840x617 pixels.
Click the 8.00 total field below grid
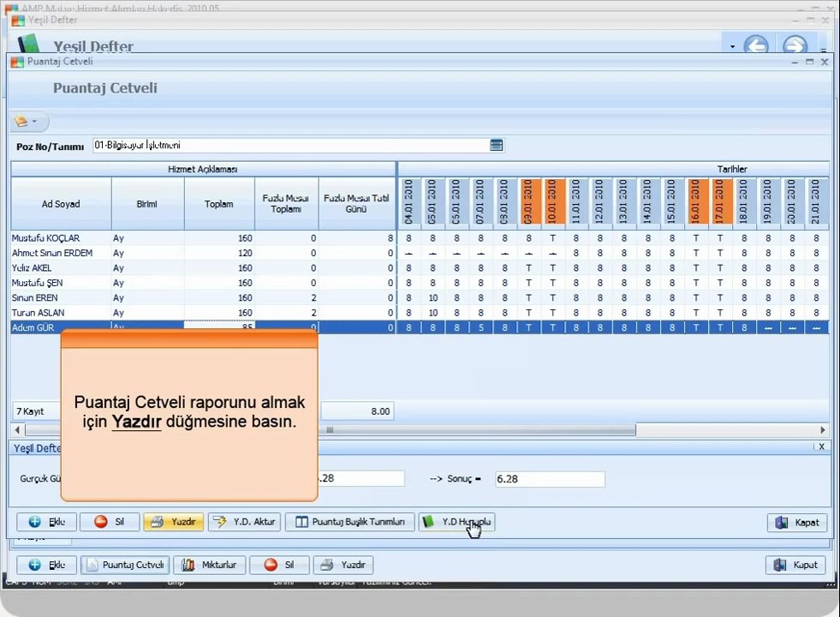tap(357, 411)
